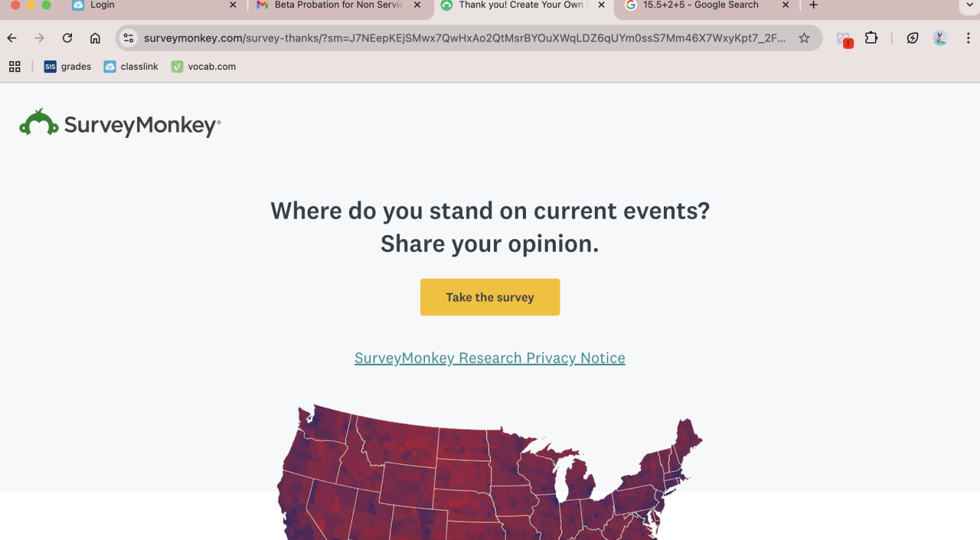Image resolution: width=980 pixels, height=540 pixels.
Task: View site information icon in address bar
Action: 129,38
